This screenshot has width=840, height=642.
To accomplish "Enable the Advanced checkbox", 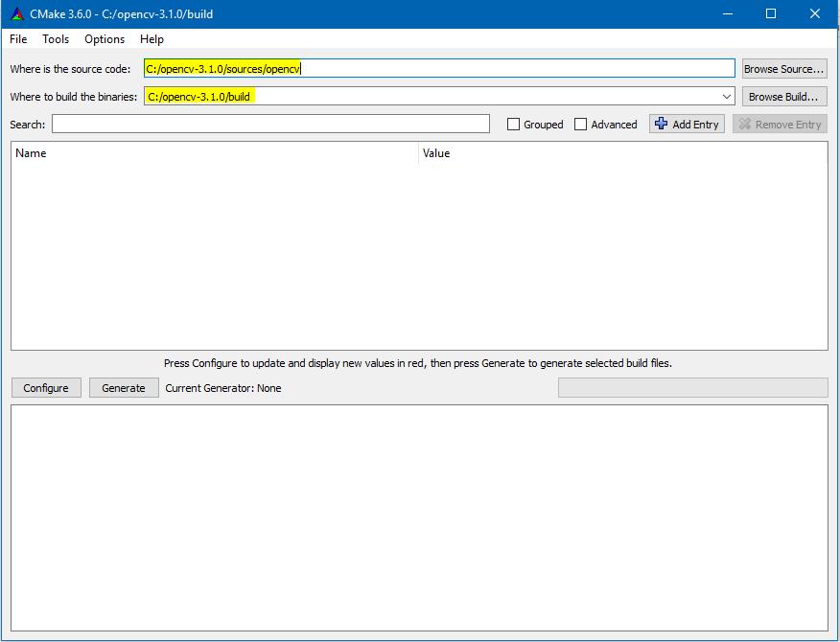I will point(581,124).
